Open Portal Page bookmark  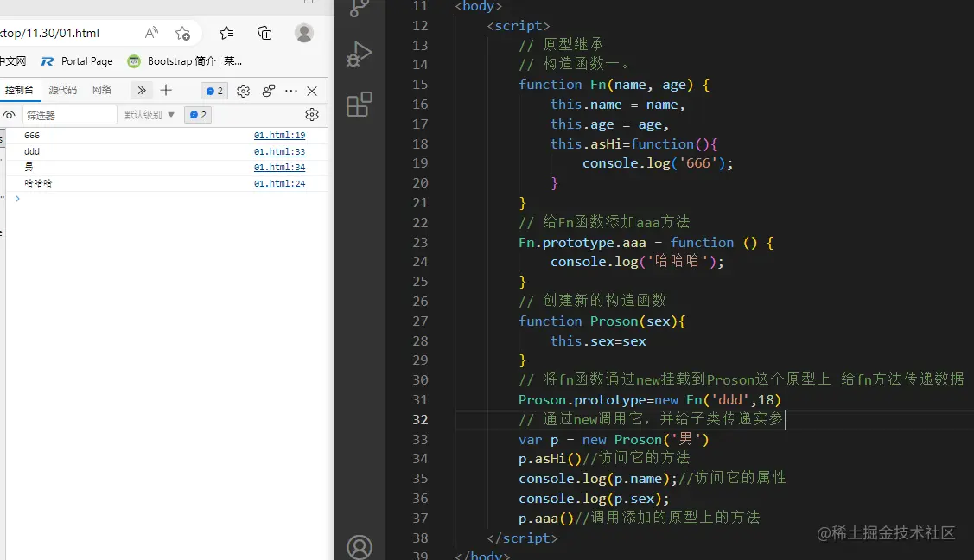77,61
